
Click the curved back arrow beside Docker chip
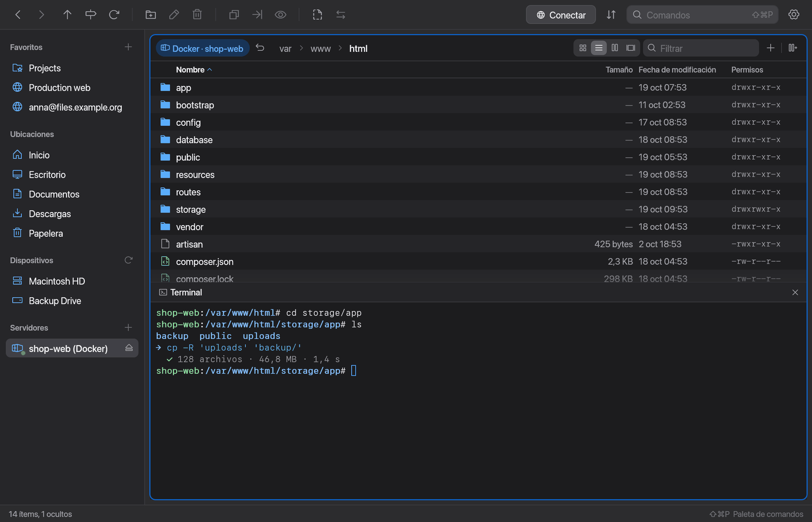(x=260, y=48)
